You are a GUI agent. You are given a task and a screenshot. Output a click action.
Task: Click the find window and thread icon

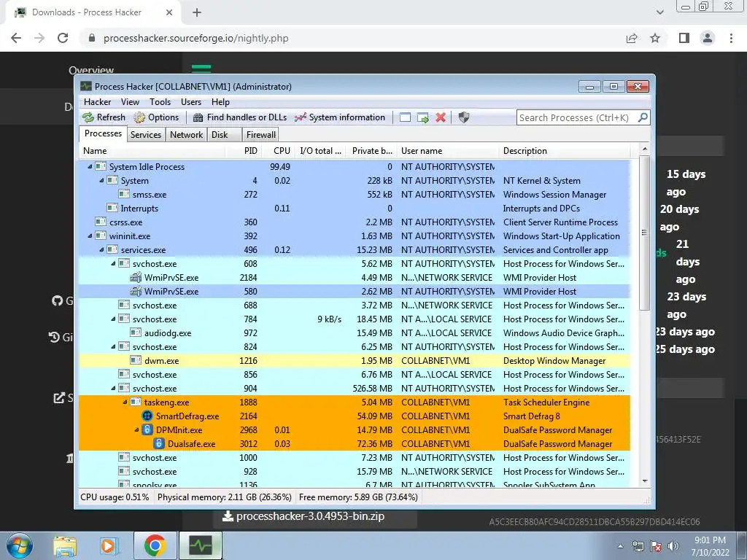[422, 117]
